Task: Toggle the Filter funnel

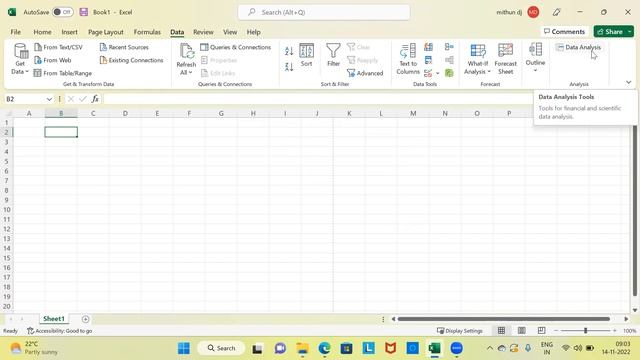Action: pos(333,55)
